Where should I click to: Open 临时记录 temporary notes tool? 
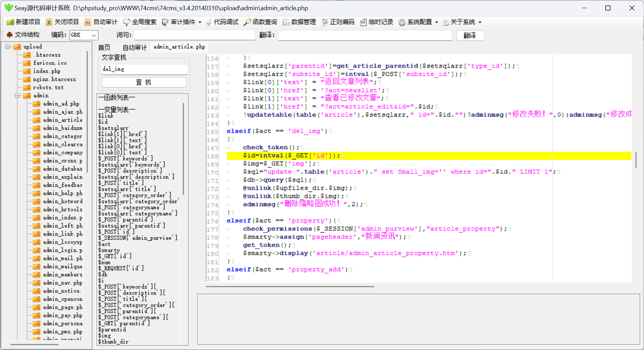[x=377, y=22]
